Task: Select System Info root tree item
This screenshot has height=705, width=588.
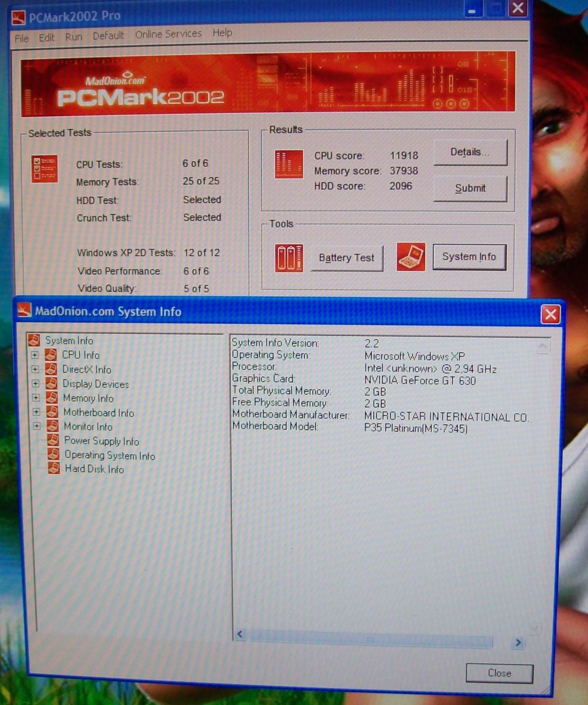Action: 69,341
